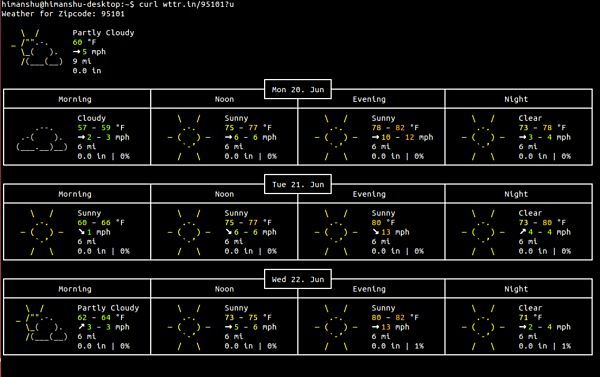Viewport: 600px width, 377px height.
Task: Click '0.0 in | 1%' in Wednesday night
Action: click(x=545, y=346)
